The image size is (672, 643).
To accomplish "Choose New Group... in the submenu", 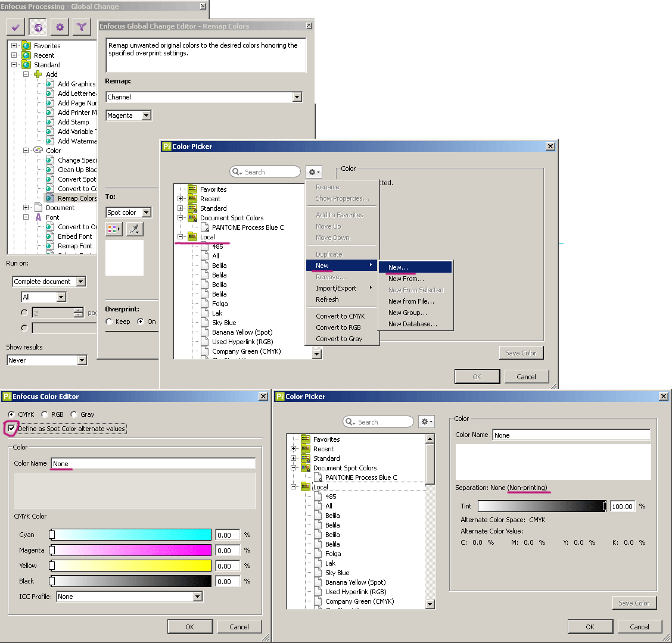I will [x=415, y=313].
